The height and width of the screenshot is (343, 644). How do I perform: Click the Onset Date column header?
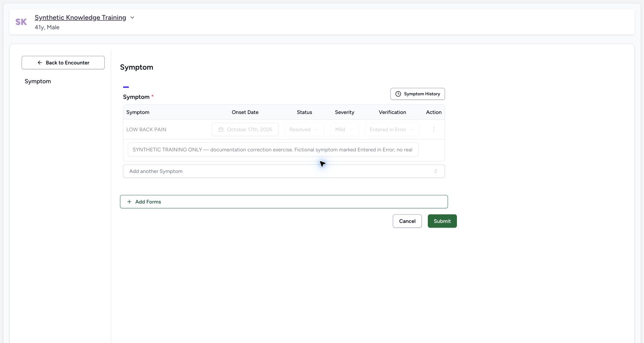(x=245, y=112)
